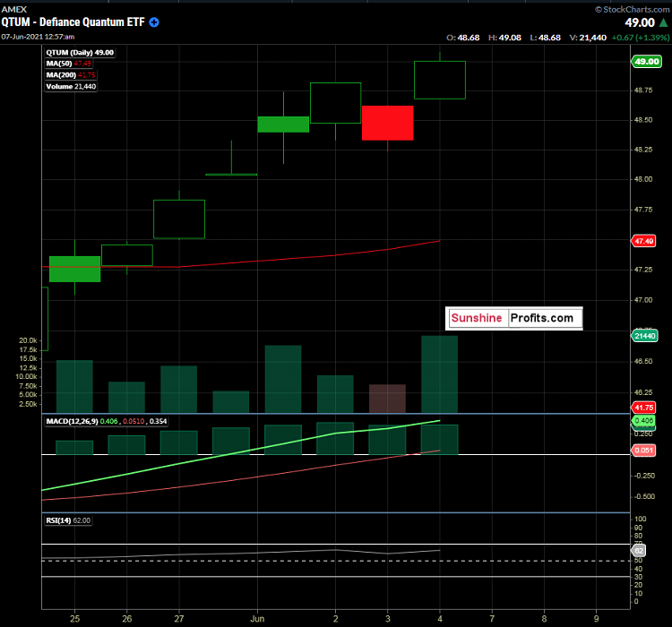Click the red 0.051 signal axis tag
This screenshot has height=627, width=672.
tap(643, 450)
